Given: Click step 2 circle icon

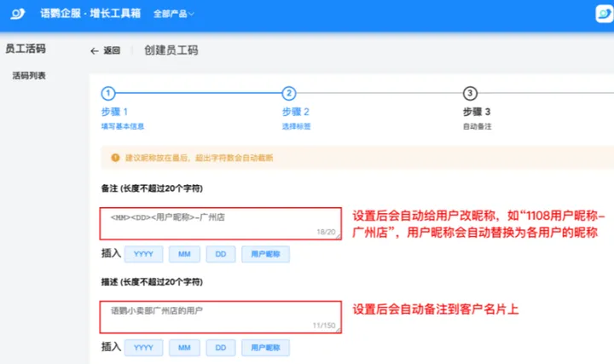Looking at the screenshot, I should pos(289,94).
